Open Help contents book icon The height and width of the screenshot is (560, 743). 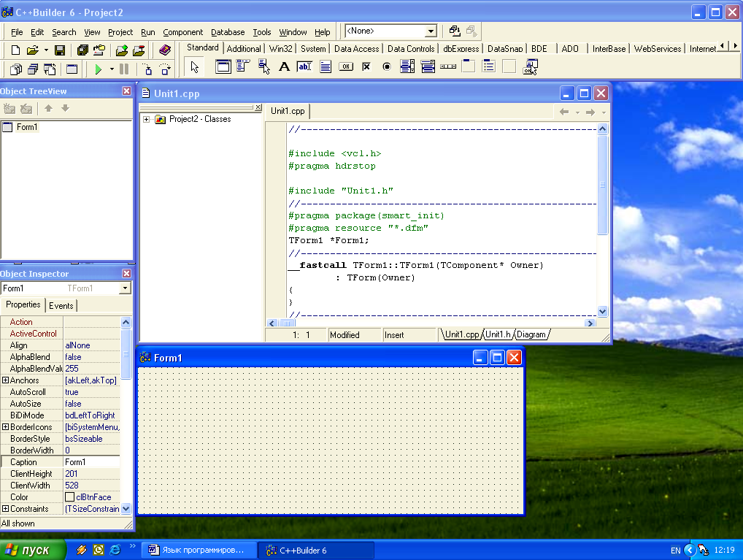(164, 50)
